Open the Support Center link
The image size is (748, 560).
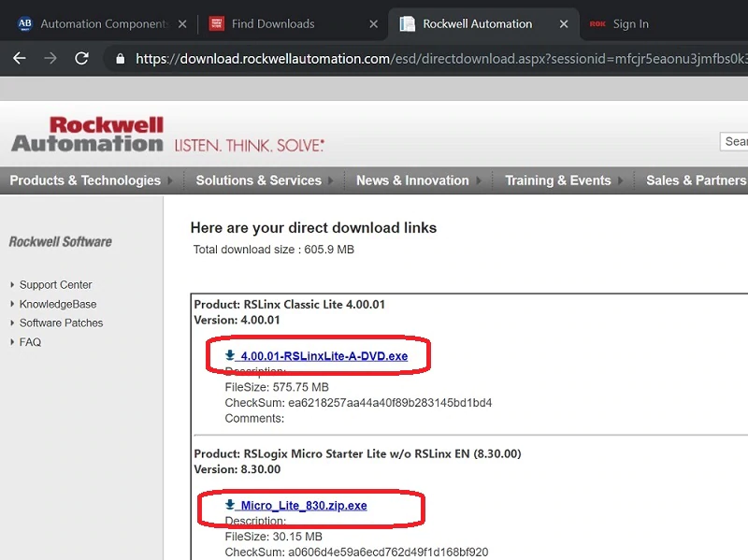click(55, 285)
